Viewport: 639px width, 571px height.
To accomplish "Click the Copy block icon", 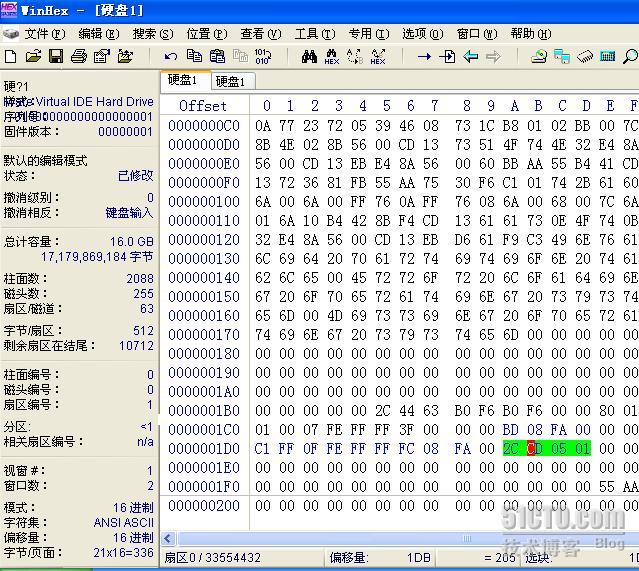I will [x=194, y=56].
